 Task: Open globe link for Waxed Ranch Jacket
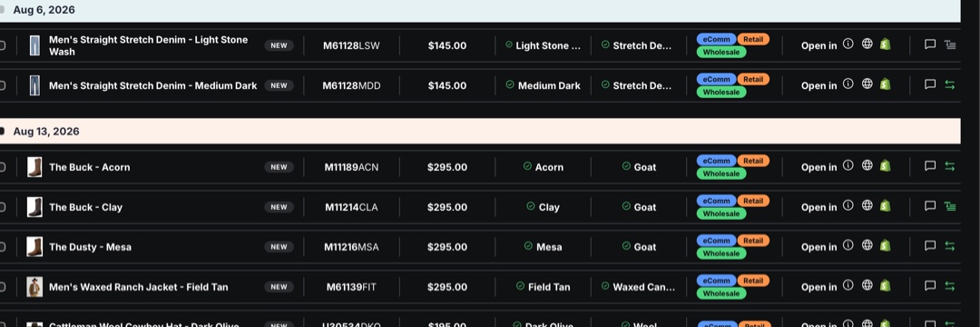[x=867, y=285]
